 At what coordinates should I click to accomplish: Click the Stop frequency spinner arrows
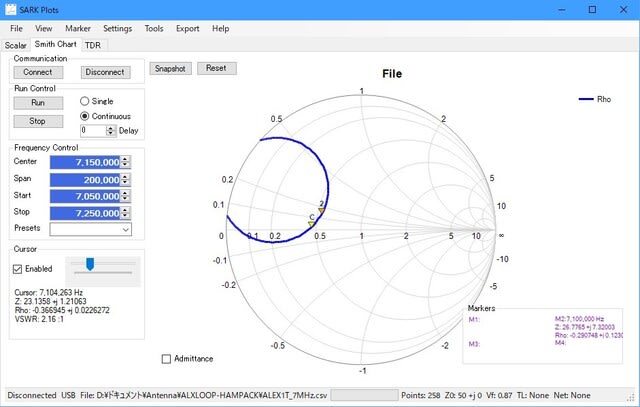coord(125,213)
